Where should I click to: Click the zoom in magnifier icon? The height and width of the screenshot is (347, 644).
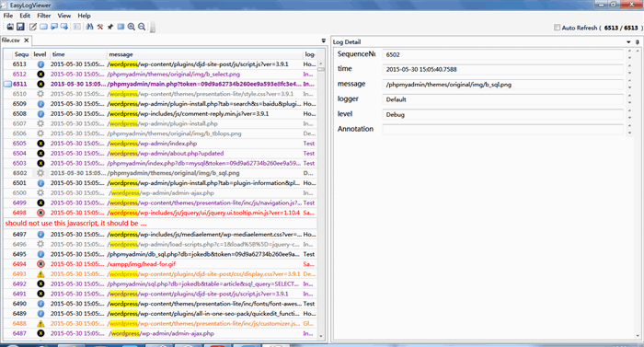click(x=131, y=27)
